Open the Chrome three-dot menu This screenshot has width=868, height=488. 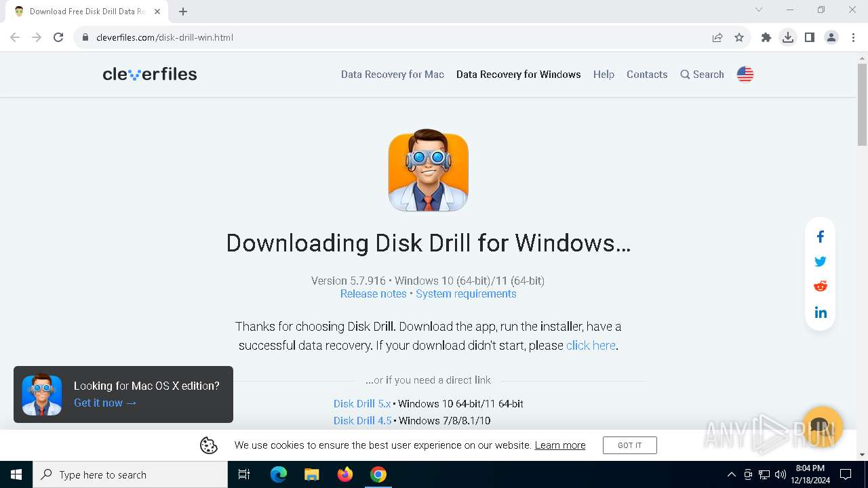coord(853,37)
